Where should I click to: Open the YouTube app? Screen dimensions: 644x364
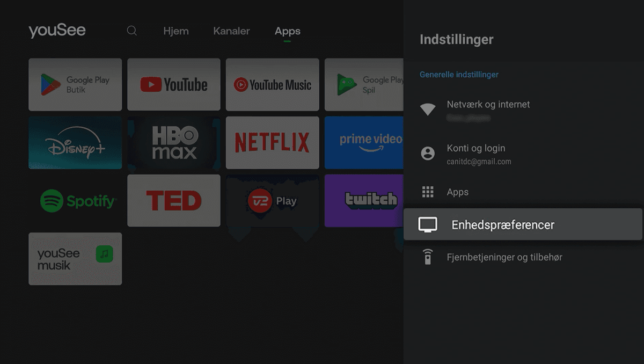click(173, 84)
